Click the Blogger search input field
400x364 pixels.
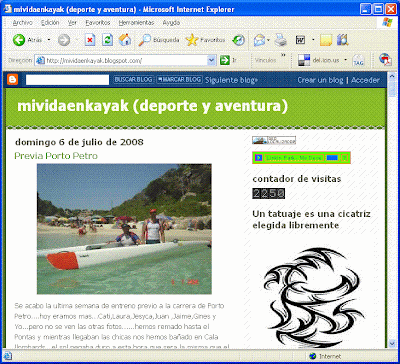click(x=68, y=80)
